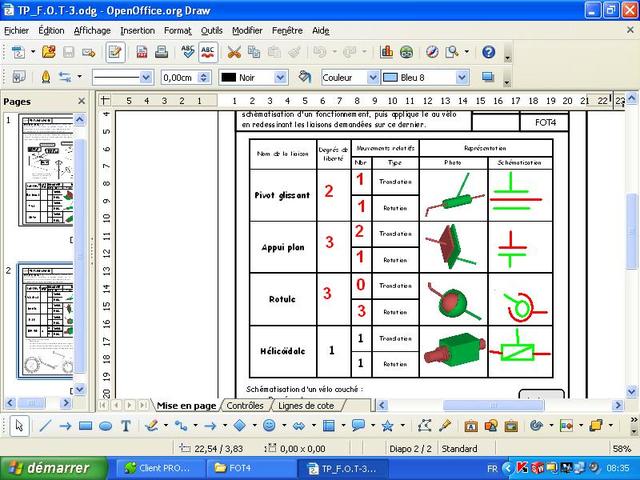
Task: Run the Spellcheck ABC icon
Action: [x=187, y=52]
